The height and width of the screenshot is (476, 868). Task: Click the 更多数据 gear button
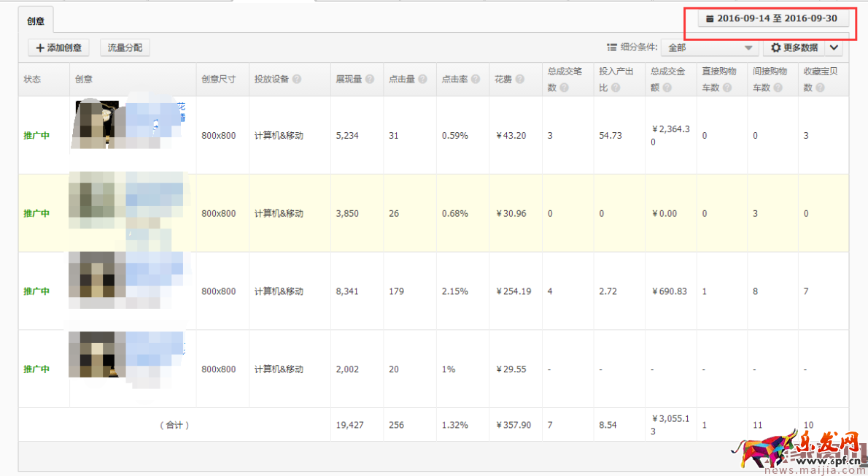click(x=794, y=48)
